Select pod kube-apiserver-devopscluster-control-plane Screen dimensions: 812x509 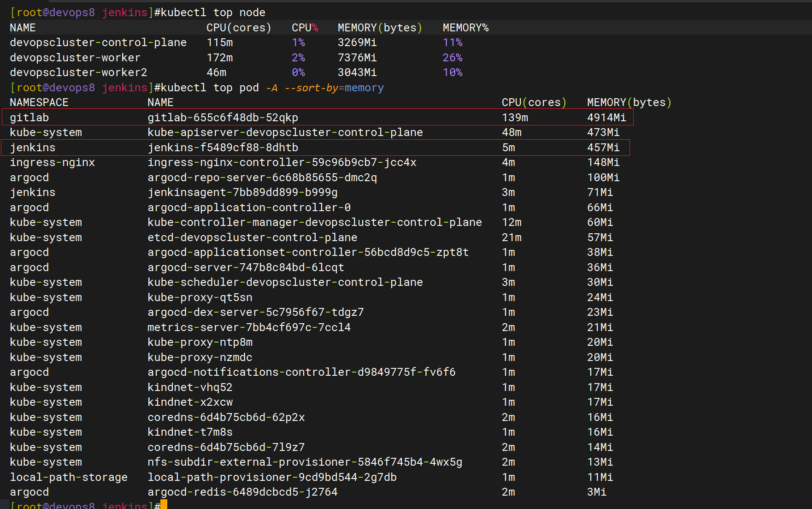(285, 132)
